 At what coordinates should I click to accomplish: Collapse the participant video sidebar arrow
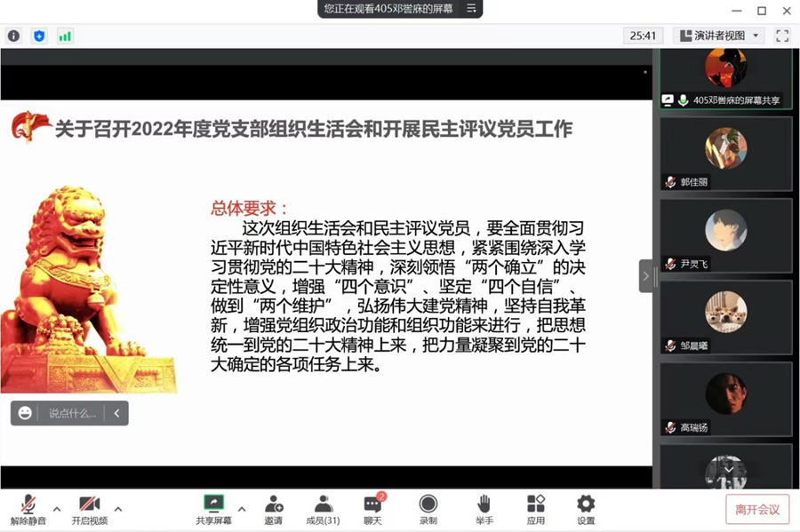coord(646,276)
